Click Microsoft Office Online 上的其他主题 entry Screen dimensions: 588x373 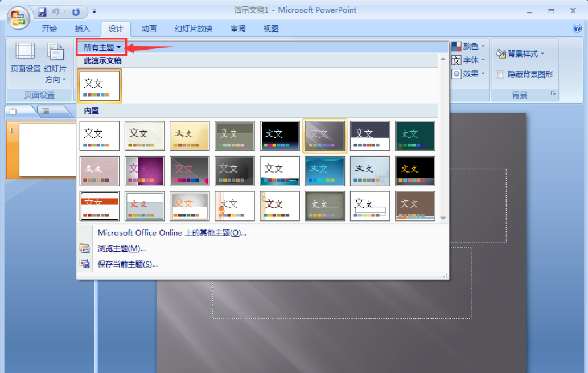coord(172,233)
